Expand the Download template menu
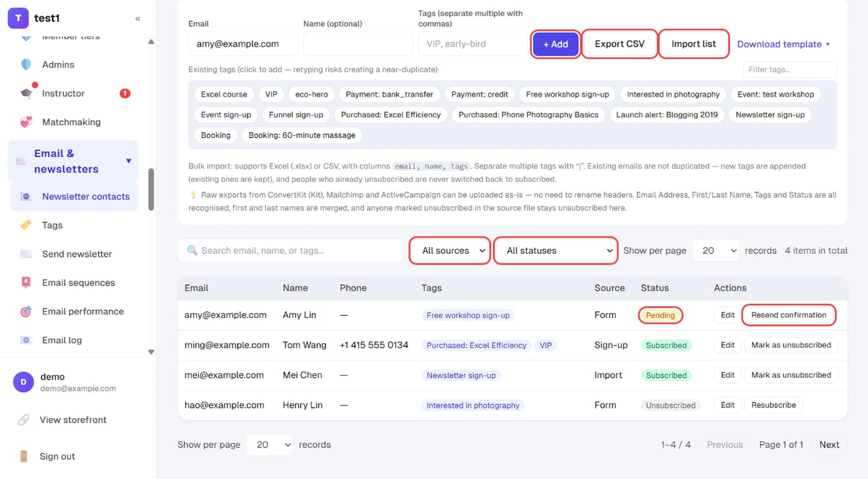This screenshot has width=868, height=479. (x=783, y=44)
